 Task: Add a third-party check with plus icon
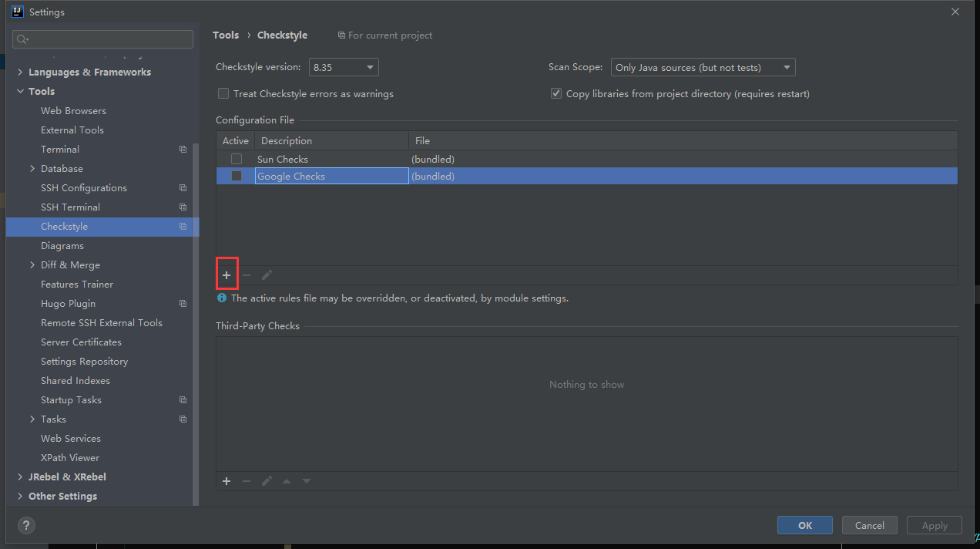[227, 481]
